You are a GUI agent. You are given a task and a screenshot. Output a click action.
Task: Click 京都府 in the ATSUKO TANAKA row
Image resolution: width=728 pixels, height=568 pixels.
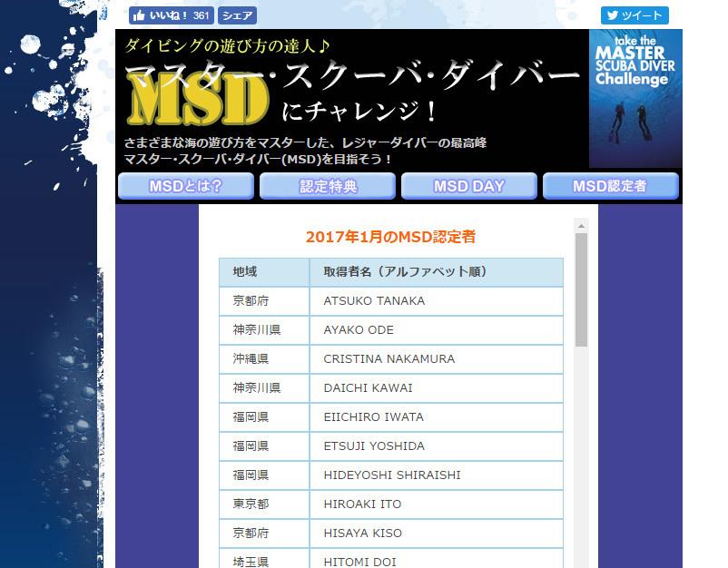(x=251, y=300)
